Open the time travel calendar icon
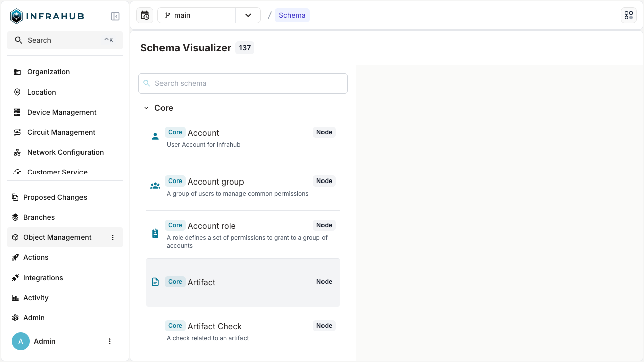The width and height of the screenshot is (644, 362). pos(145,15)
